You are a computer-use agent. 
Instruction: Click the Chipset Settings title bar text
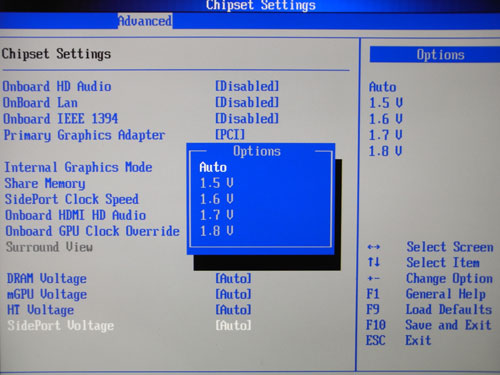[260, 6]
